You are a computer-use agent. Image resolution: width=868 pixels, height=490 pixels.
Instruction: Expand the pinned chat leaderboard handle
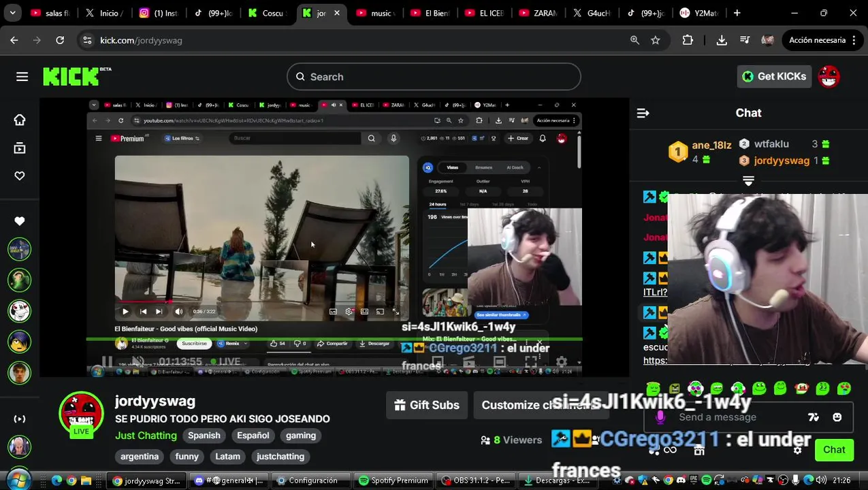click(x=748, y=181)
